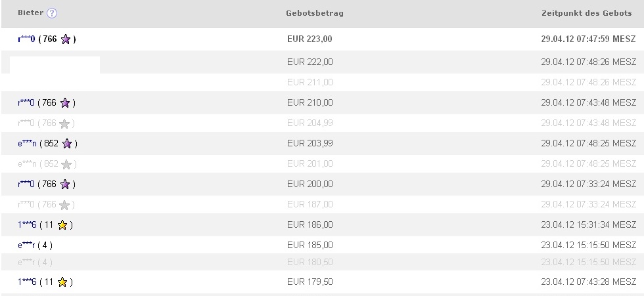Click the help icon next to Bieter

(x=52, y=13)
